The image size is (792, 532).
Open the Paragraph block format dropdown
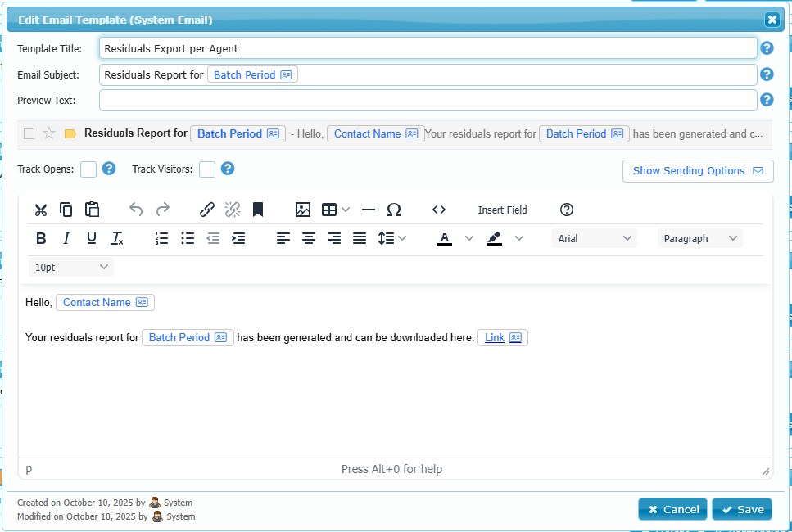point(699,238)
